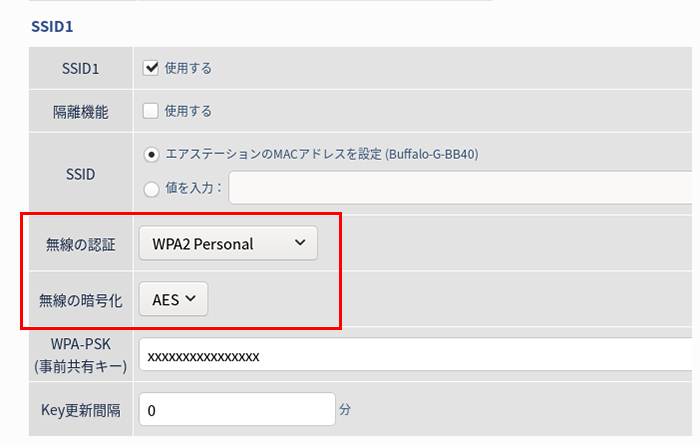
Task: Click the 分 unit text
Action: coord(345,409)
